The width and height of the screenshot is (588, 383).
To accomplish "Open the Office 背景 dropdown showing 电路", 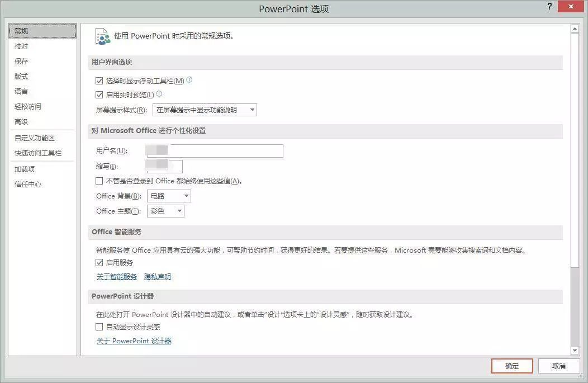I will coord(169,196).
